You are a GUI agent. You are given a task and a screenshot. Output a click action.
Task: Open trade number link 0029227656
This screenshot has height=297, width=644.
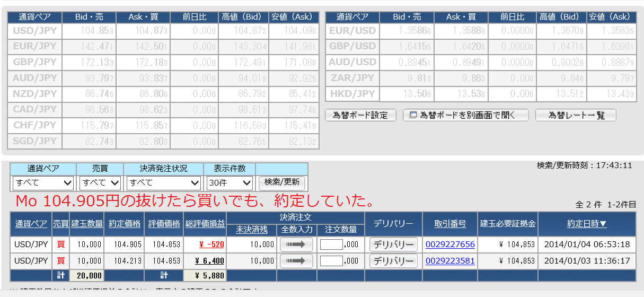[450, 245]
